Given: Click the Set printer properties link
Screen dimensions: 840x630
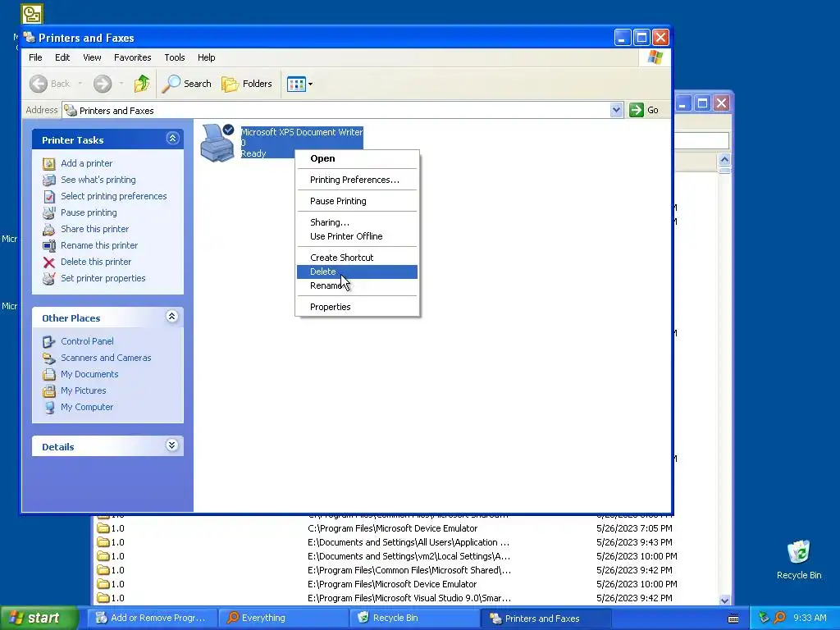Looking at the screenshot, I should [103, 279].
